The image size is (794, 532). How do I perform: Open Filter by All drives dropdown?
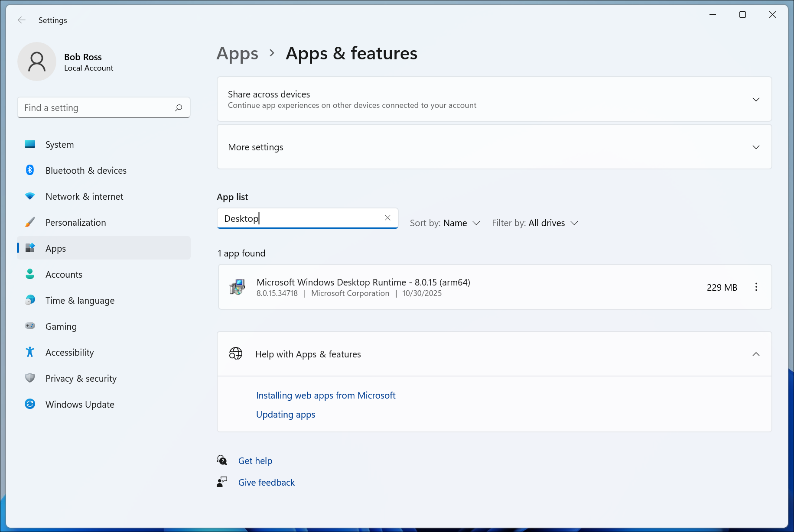point(535,223)
